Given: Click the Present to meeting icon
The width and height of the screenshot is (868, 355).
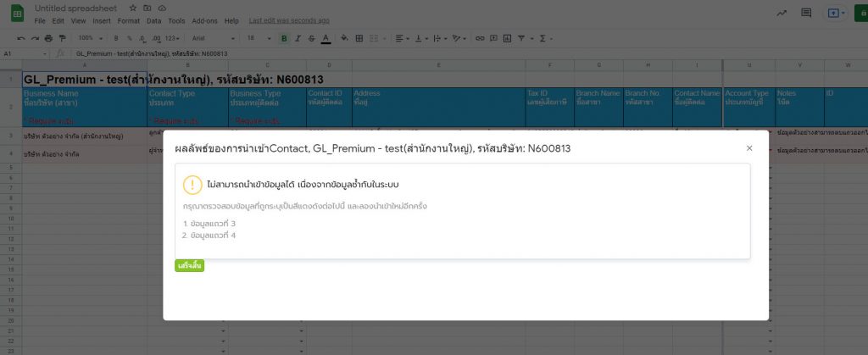Looking at the screenshot, I should (x=833, y=14).
